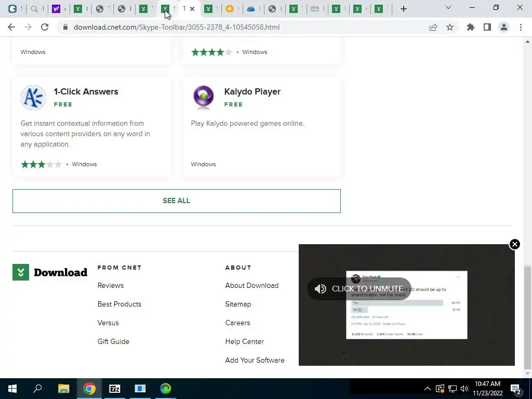Viewport: 532px width, 399px height.
Task: Click the Download logo in footer
Action: 50,272
